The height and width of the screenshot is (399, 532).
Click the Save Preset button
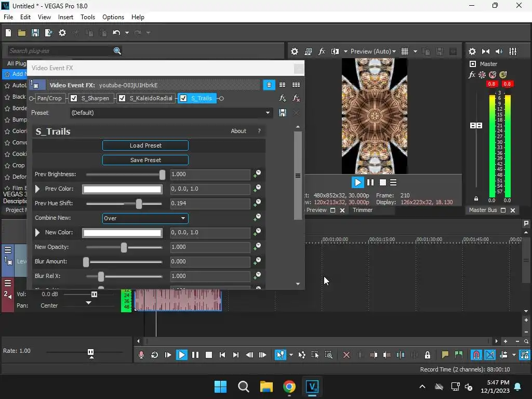(x=145, y=160)
